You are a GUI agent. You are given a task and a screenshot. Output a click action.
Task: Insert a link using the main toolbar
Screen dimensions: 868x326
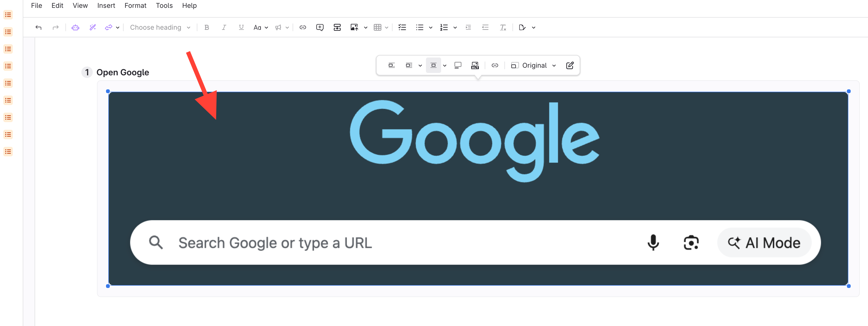303,28
